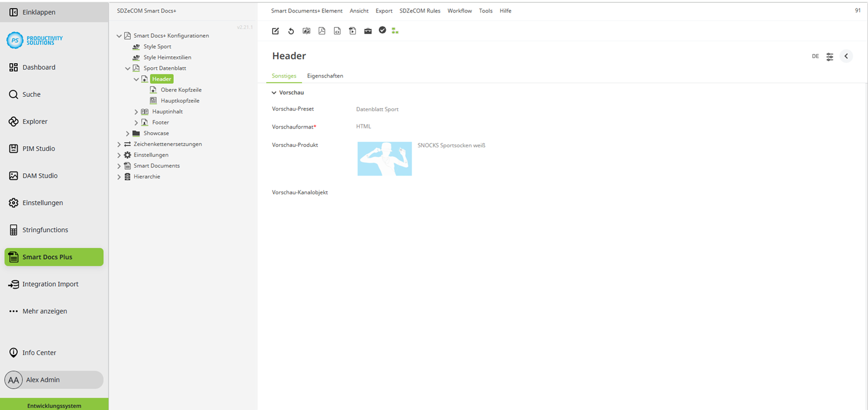The height and width of the screenshot is (410, 868).
Task: Click the HTML Vorschauformat value
Action: (x=363, y=127)
